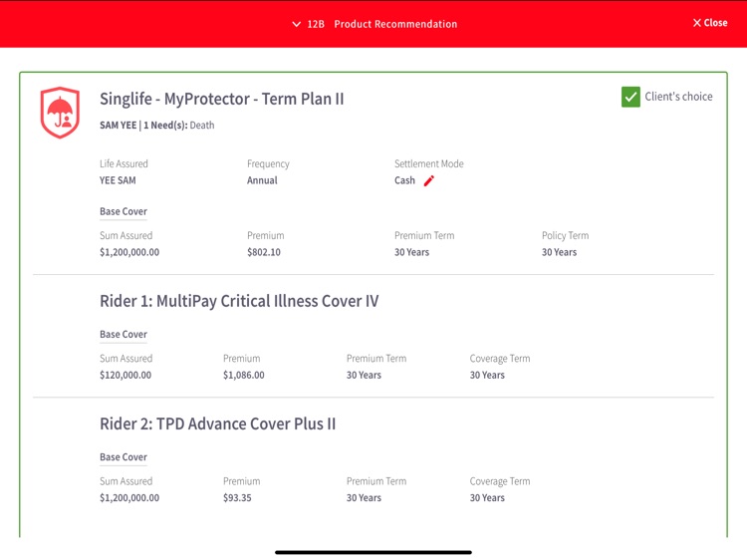Image resolution: width=747 pixels, height=560 pixels.
Task: Click the Rider 2: TPD Advance Cover Plus II heading
Action: [218, 423]
